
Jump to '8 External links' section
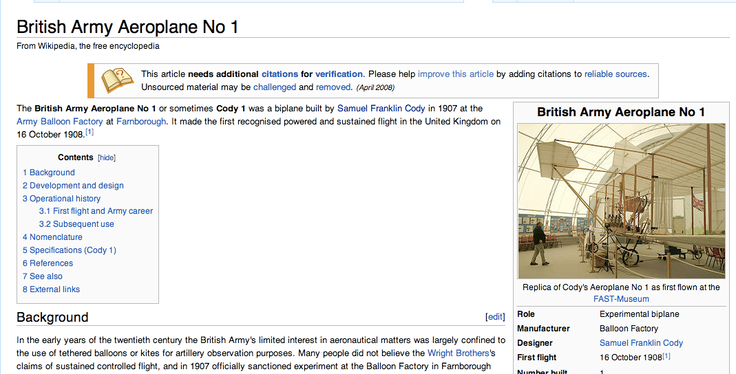51,289
